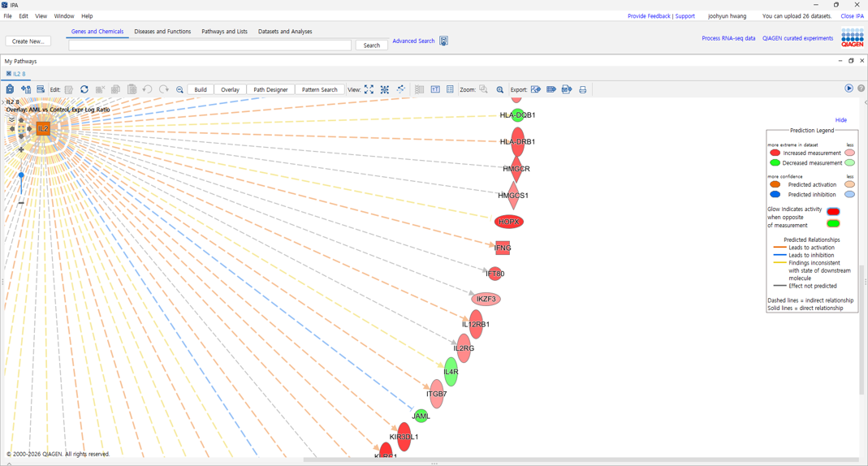Collapse the navigation pad with double chevron
The image size is (868, 466).
coord(11,120)
